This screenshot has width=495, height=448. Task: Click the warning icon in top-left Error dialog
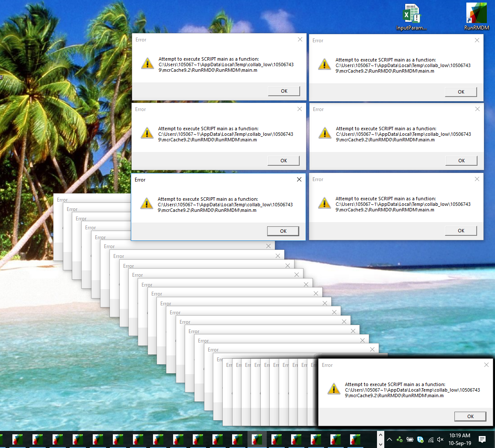click(x=147, y=64)
